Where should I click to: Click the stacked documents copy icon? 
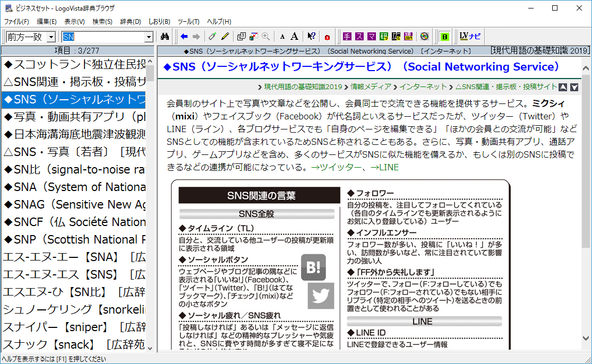coord(242,37)
